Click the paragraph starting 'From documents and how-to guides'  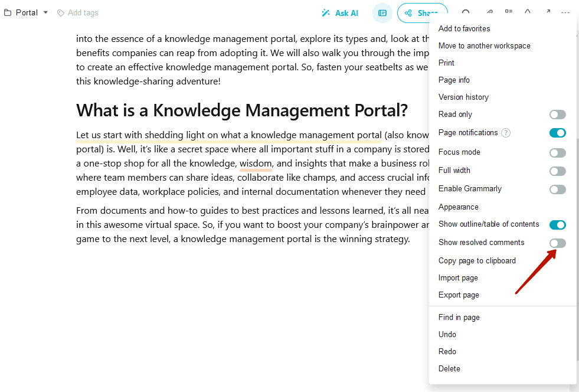pos(253,225)
